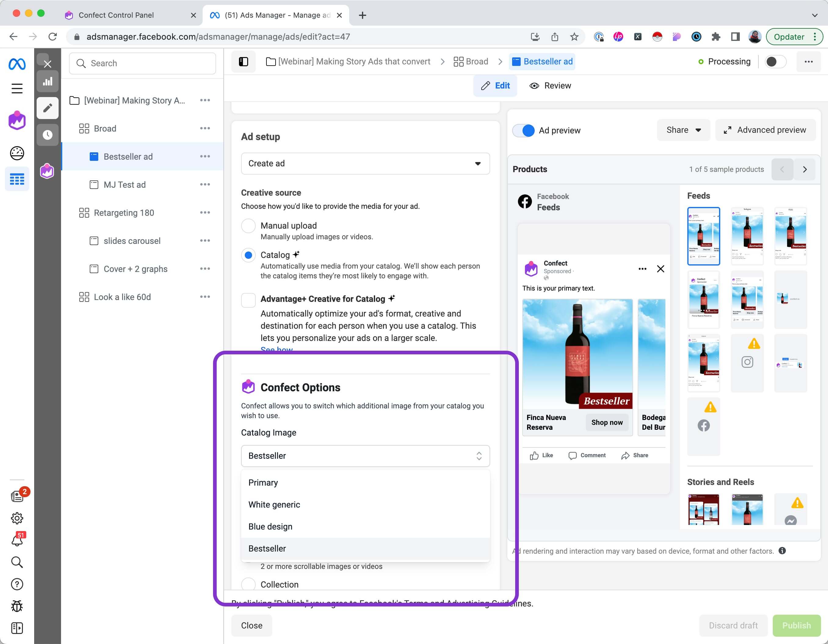This screenshot has width=828, height=644.
Task: Choose Primary from the catalog image list
Action: [x=365, y=483]
